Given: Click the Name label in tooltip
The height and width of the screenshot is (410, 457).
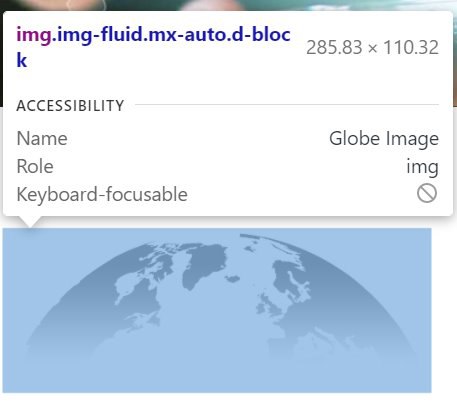Looking at the screenshot, I should (42, 138).
